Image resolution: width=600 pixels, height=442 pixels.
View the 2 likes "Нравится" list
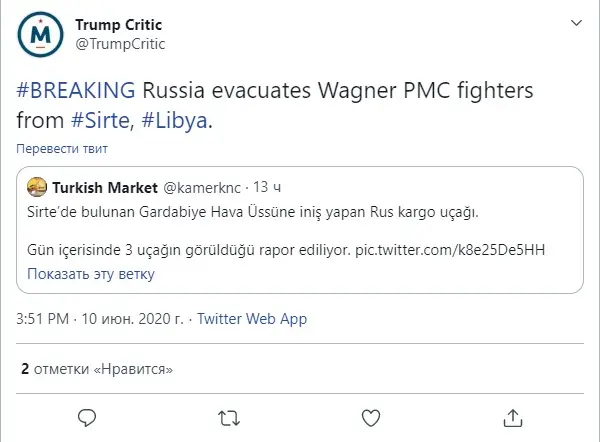[x=97, y=369]
